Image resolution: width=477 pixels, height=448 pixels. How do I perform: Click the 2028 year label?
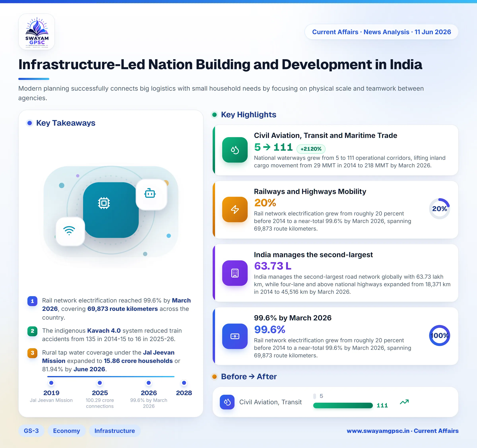pos(184,393)
